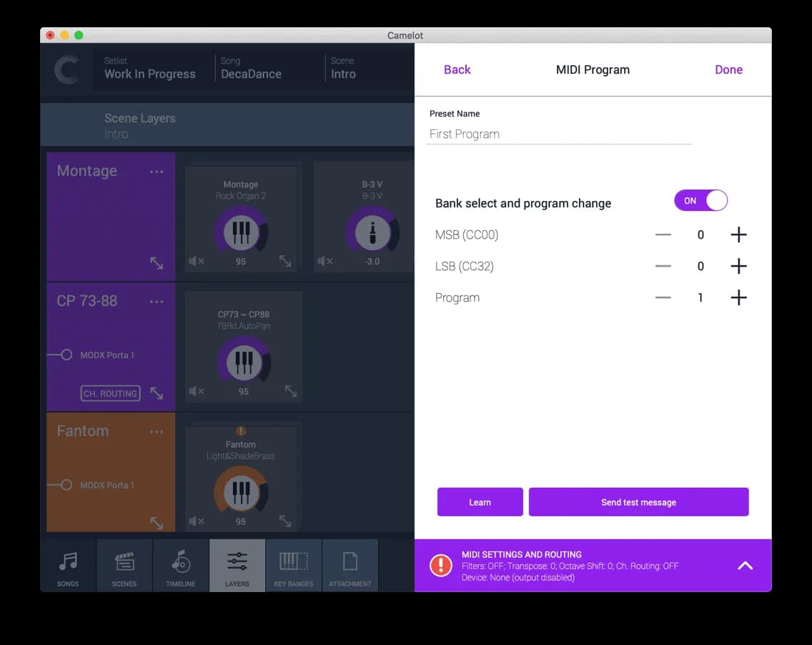812x645 pixels.
Task: Expand the Fantom layer options menu
Action: tap(157, 431)
